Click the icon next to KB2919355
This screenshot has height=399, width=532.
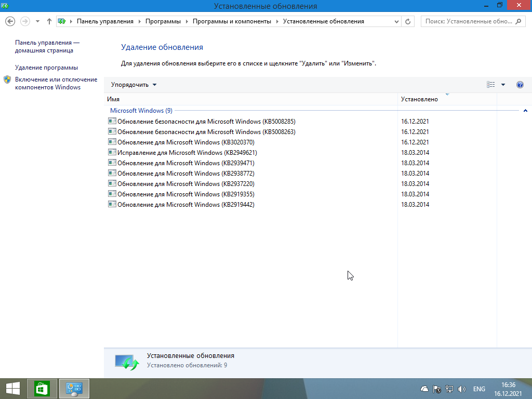click(x=112, y=194)
